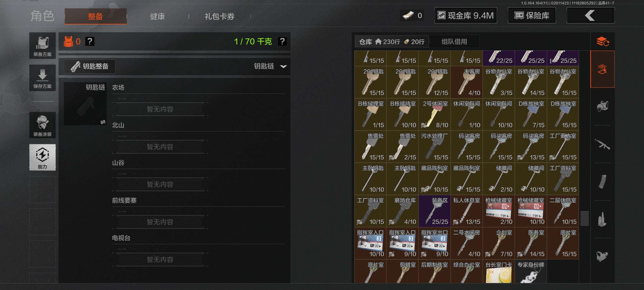
Task: Toggle the keychain swap arrows
Action: (x=103, y=122)
